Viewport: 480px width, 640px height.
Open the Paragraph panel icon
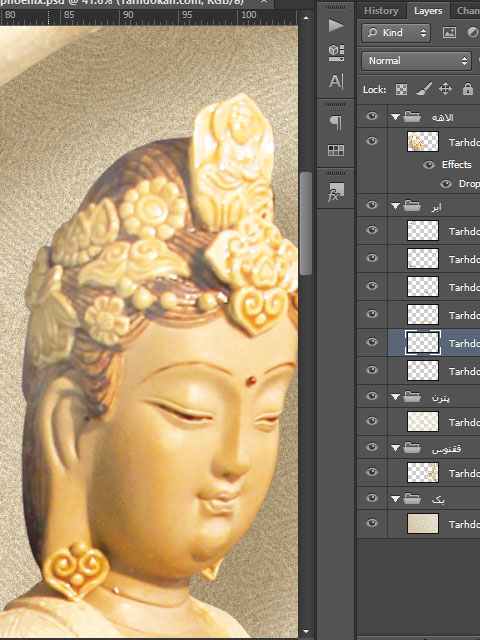click(336, 122)
